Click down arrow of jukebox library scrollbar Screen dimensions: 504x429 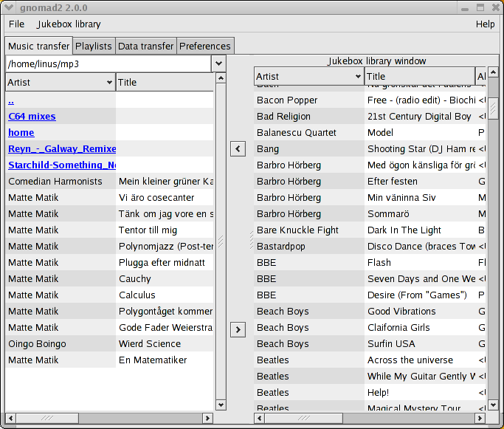(x=493, y=405)
